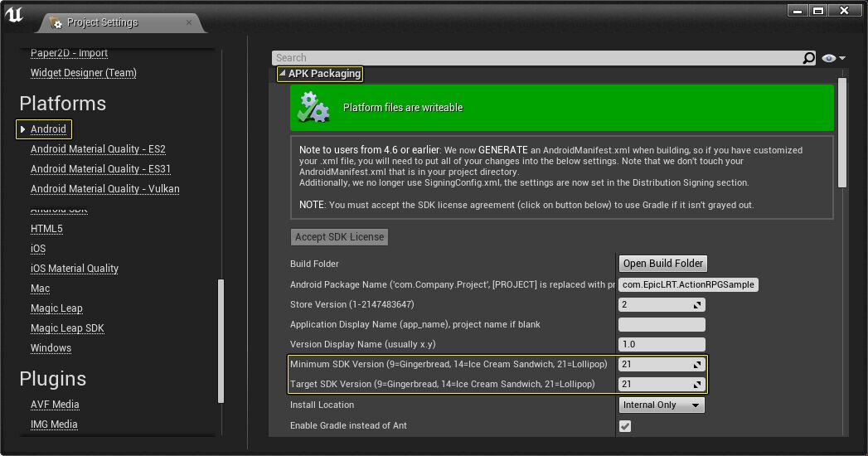
Task: Click the Unreal Engine logo icon
Action: tap(14, 16)
